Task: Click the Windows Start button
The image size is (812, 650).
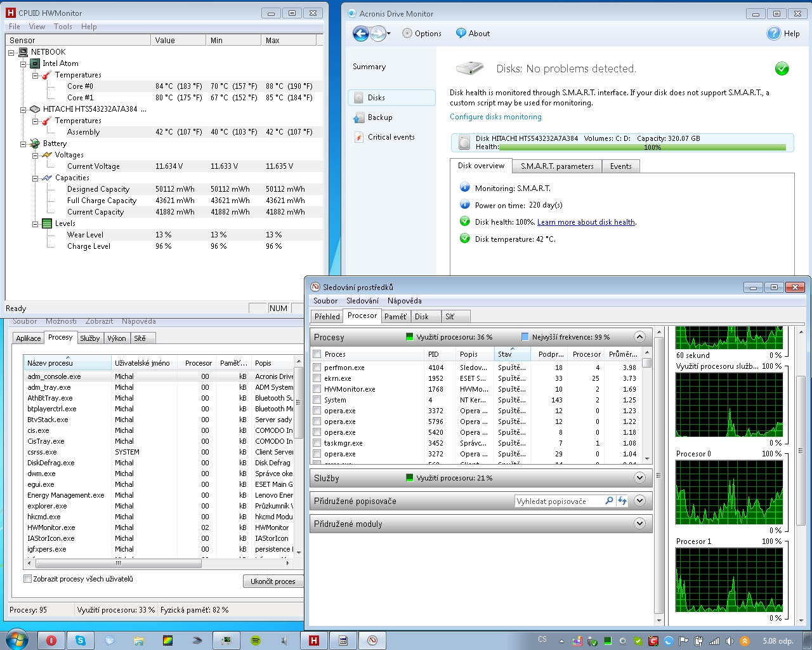Action: (x=16, y=640)
